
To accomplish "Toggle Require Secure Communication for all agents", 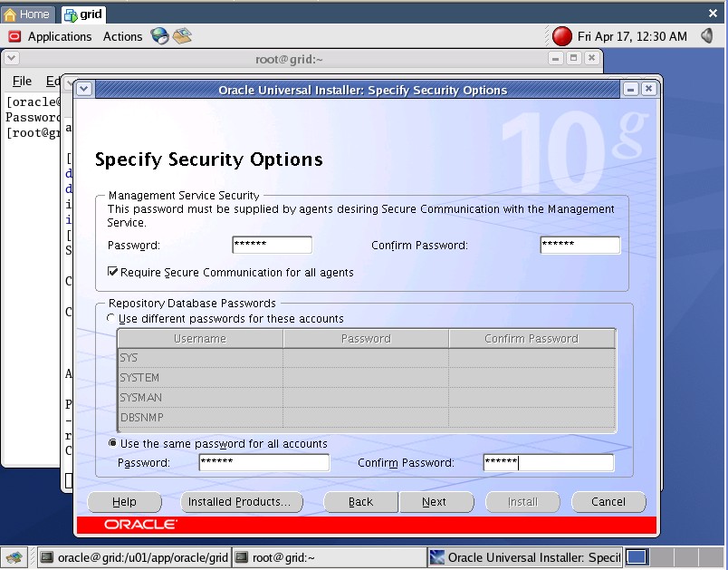I will pos(113,272).
